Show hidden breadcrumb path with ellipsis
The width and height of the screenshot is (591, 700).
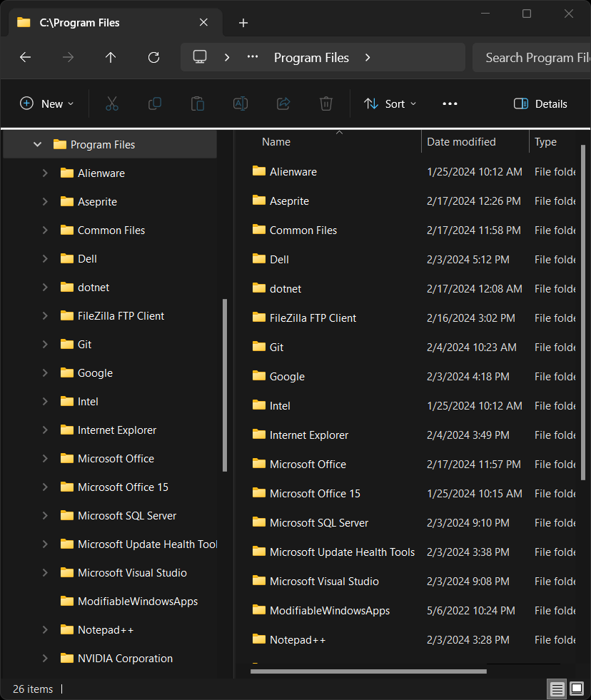coord(253,56)
